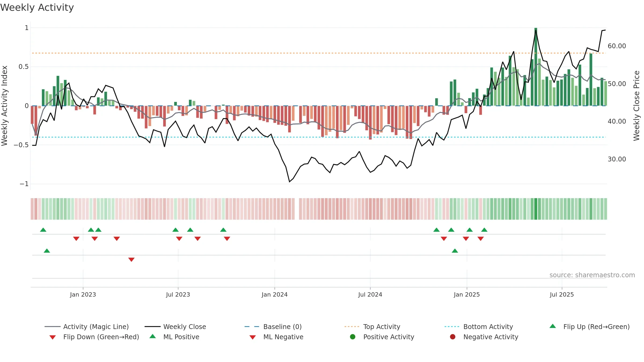Screen dimensions: 644x362
Task: Toggle the Top Activity legend entry
Action: click(372, 327)
